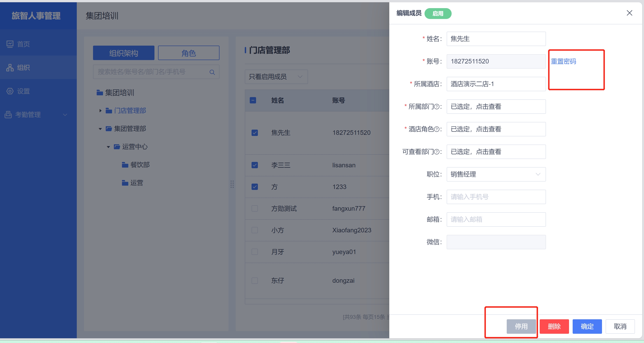Select 集团培训 in the tree
This screenshot has width=644, height=343.
pos(119,93)
